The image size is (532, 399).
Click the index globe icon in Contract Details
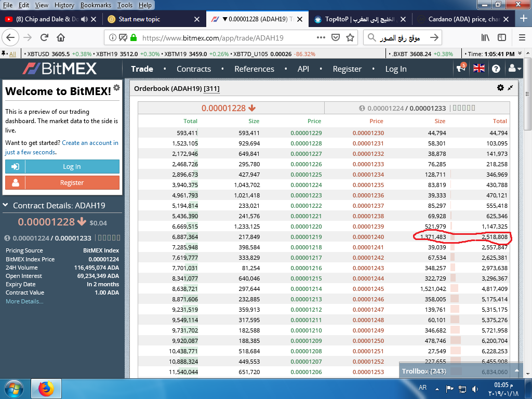[7, 238]
